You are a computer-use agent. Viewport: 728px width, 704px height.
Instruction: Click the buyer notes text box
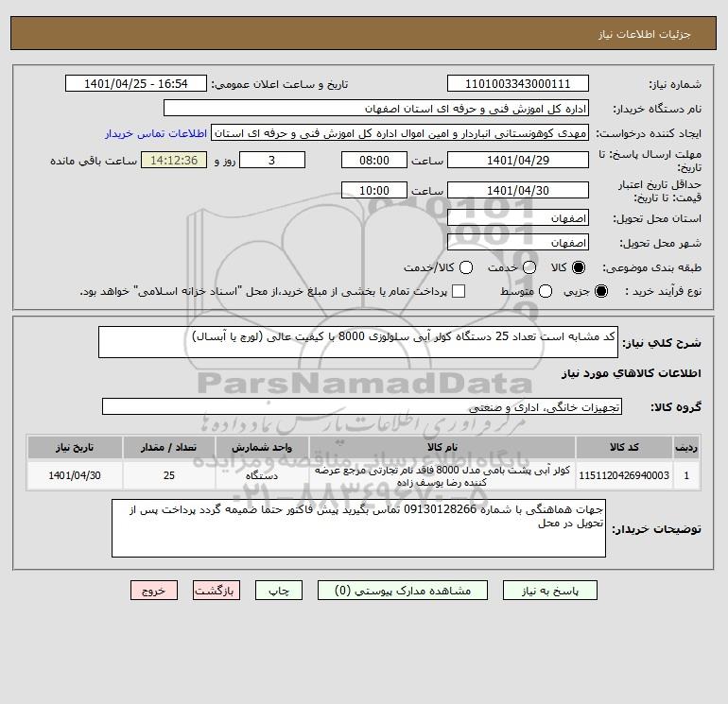pos(358,528)
